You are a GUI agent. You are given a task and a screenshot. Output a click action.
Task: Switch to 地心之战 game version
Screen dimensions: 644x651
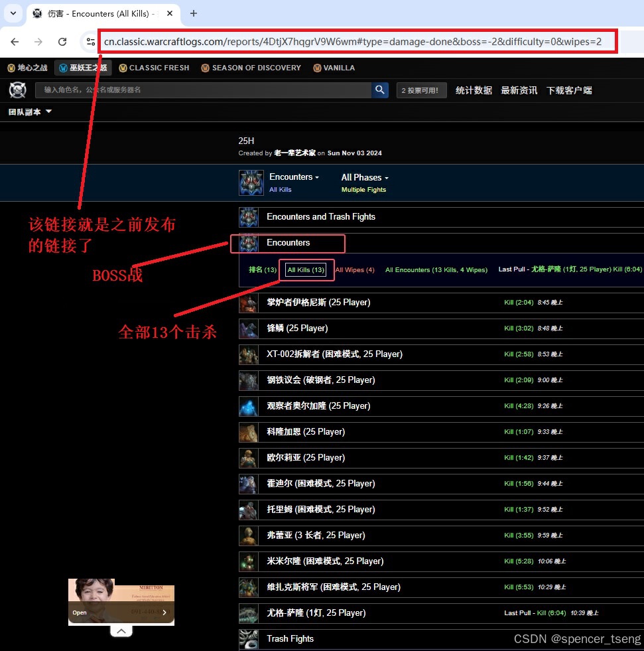pos(27,68)
